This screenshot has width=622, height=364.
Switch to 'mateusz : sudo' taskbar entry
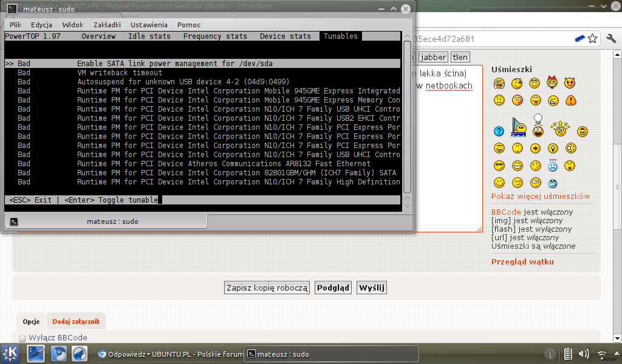332,354
